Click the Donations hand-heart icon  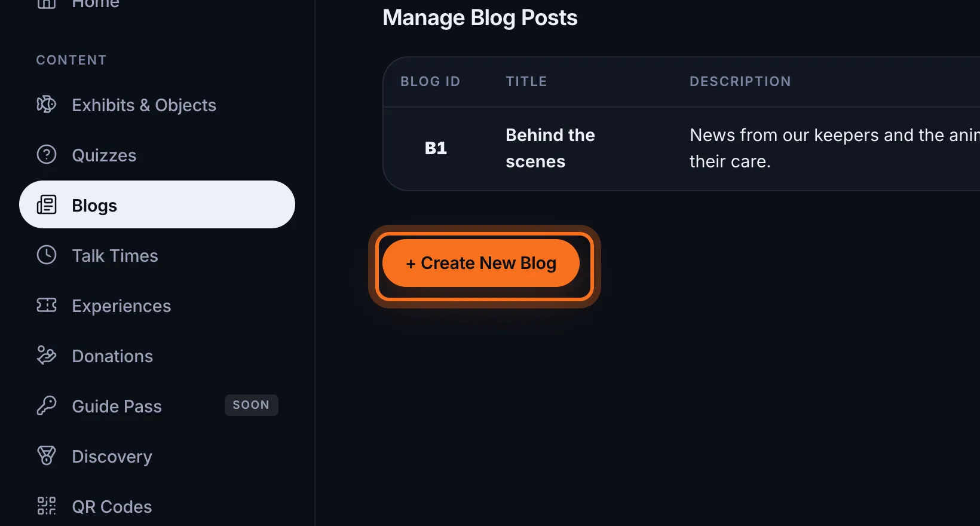coord(47,356)
